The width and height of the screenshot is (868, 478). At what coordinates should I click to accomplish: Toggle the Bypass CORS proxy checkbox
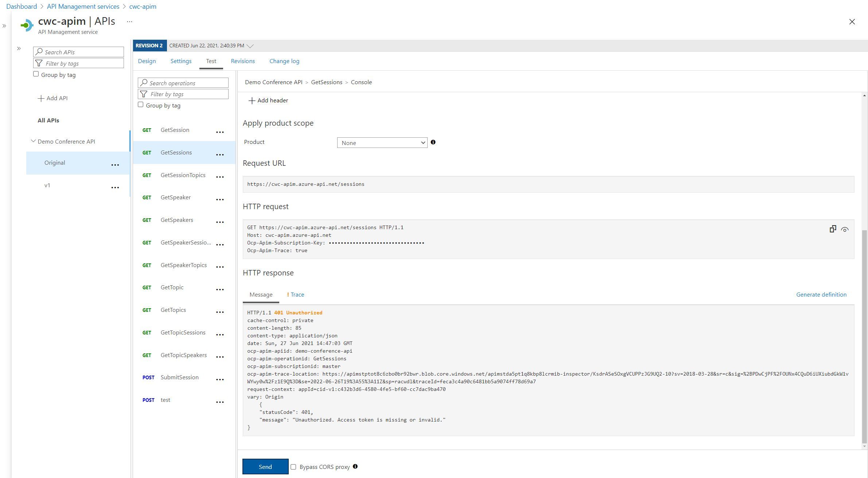coord(293,466)
